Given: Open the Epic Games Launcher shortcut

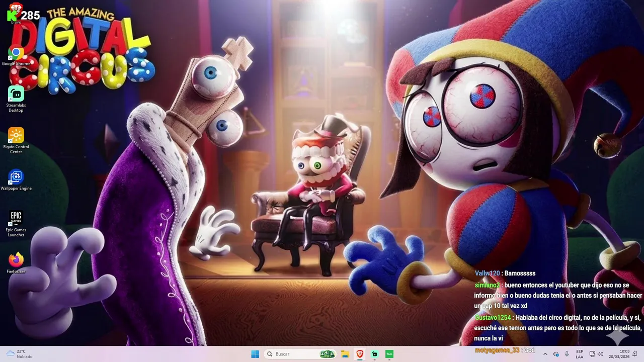Looking at the screenshot, I should (x=16, y=224).
